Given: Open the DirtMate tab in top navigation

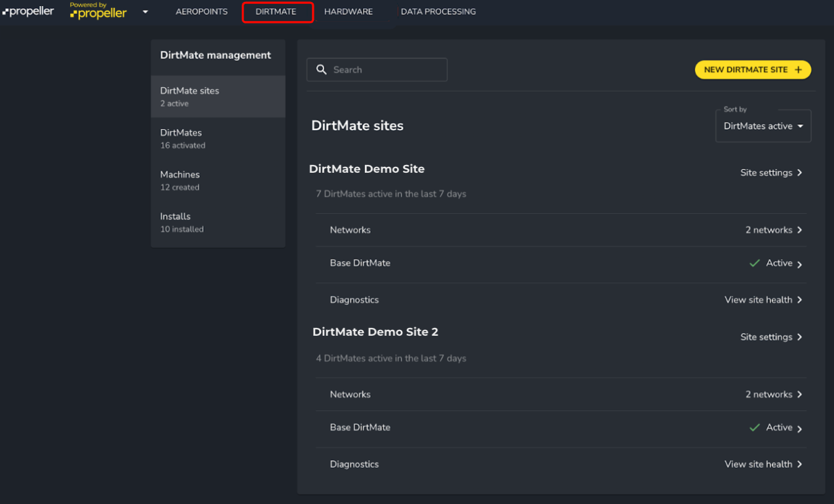Looking at the screenshot, I should pyautogui.click(x=276, y=12).
